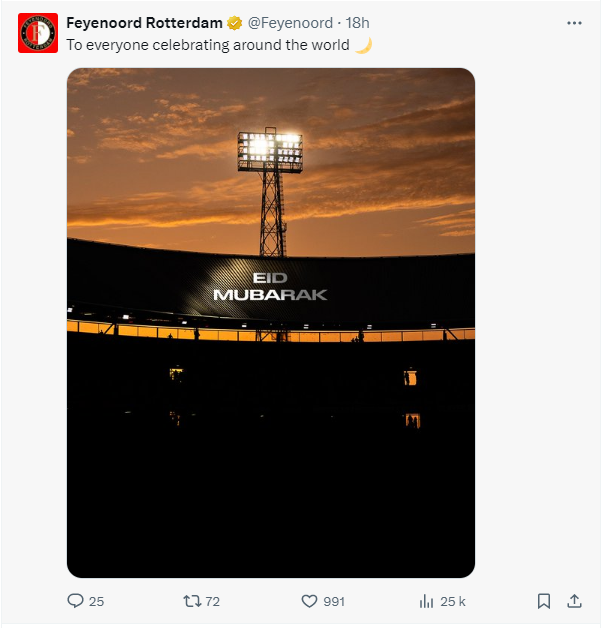This screenshot has width=602, height=628.
Task: Click the gold verified badge
Action: click(x=235, y=23)
